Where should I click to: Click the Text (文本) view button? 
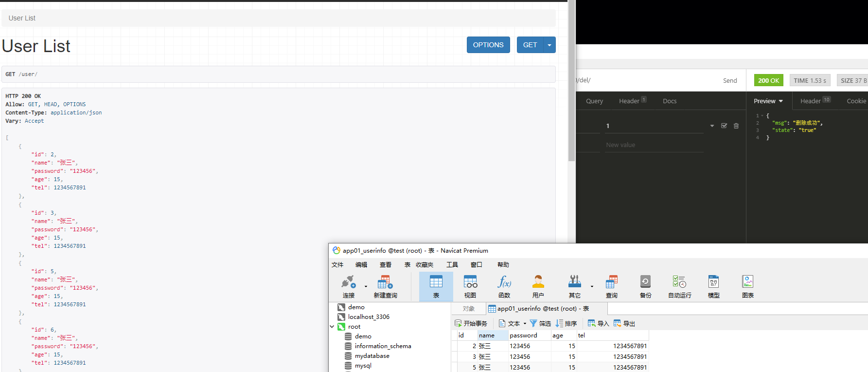pos(509,323)
